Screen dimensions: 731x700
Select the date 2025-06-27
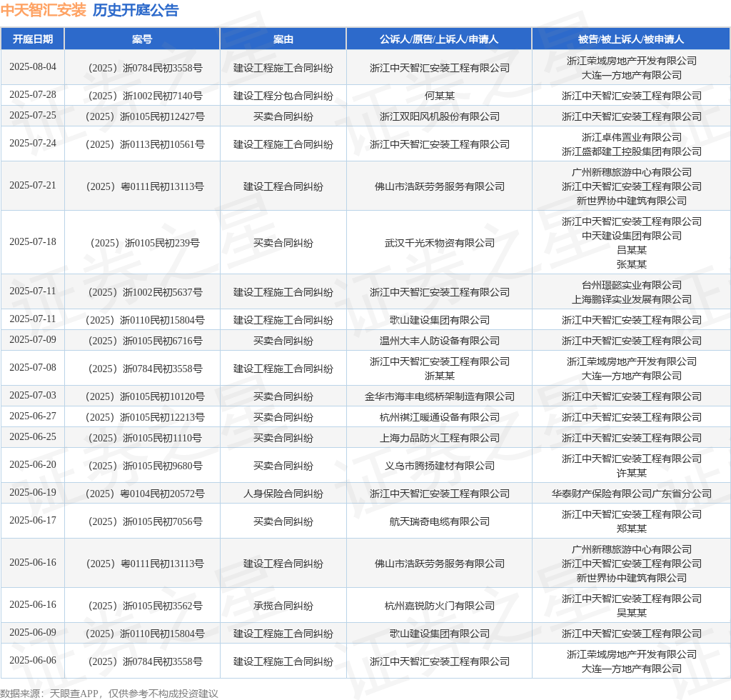[33, 416]
